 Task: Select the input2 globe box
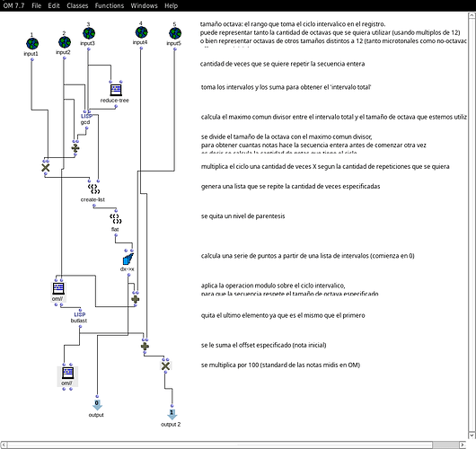pyautogui.click(x=65, y=42)
